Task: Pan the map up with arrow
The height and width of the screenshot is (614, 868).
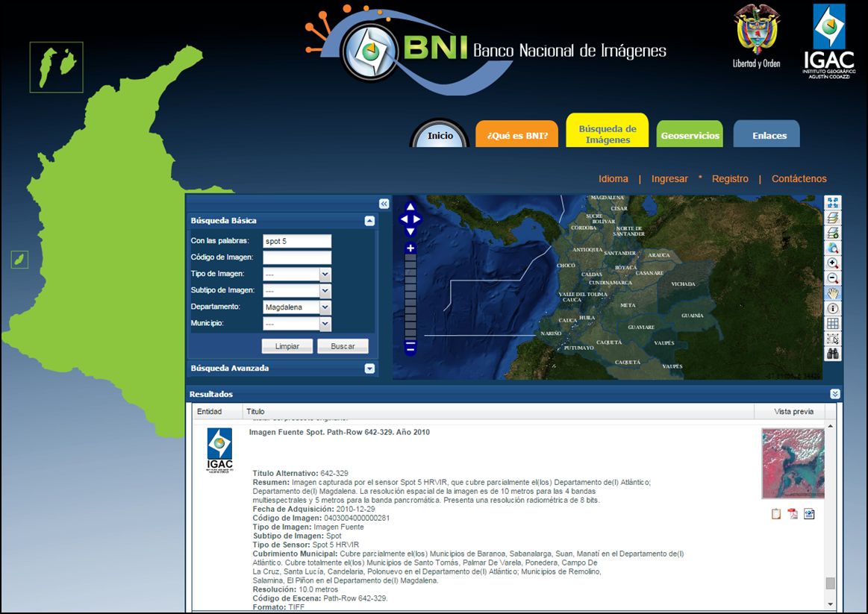Action: (410, 207)
